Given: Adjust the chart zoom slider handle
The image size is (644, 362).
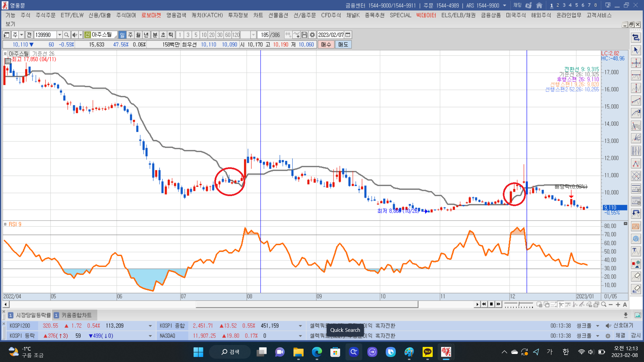Looking at the screenshot, I should point(519,304).
